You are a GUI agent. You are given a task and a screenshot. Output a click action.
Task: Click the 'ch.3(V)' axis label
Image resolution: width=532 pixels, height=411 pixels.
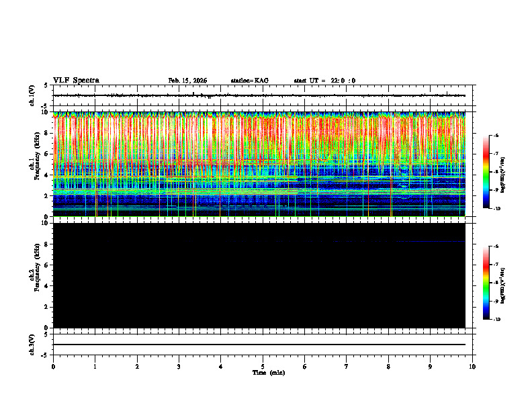[x=32, y=345]
